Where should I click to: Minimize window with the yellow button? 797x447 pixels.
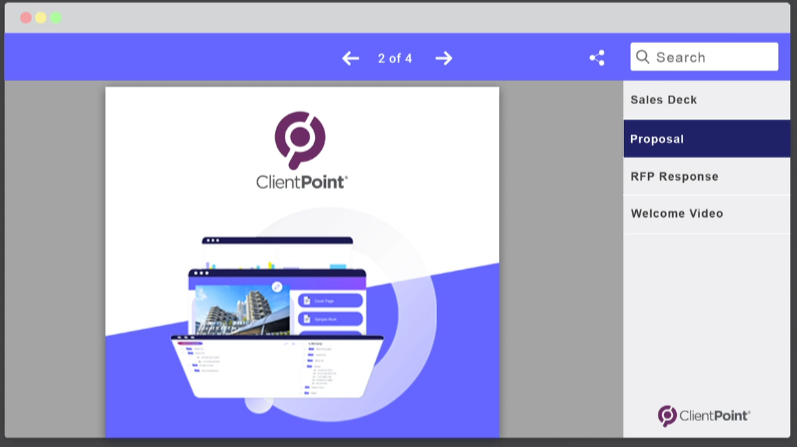coord(41,18)
